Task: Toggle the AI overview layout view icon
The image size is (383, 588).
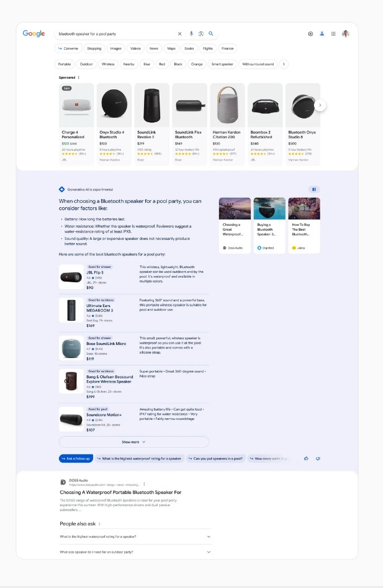Action: click(x=314, y=189)
